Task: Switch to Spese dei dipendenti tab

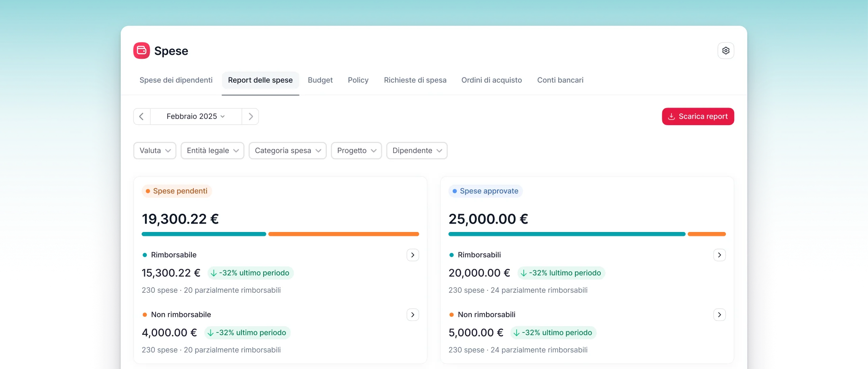Action: click(176, 80)
